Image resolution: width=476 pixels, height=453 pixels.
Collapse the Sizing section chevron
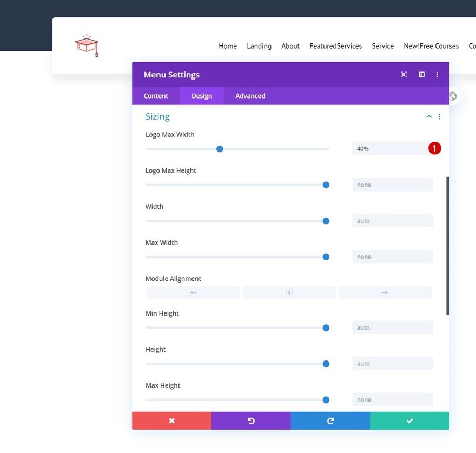pos(429,117)
